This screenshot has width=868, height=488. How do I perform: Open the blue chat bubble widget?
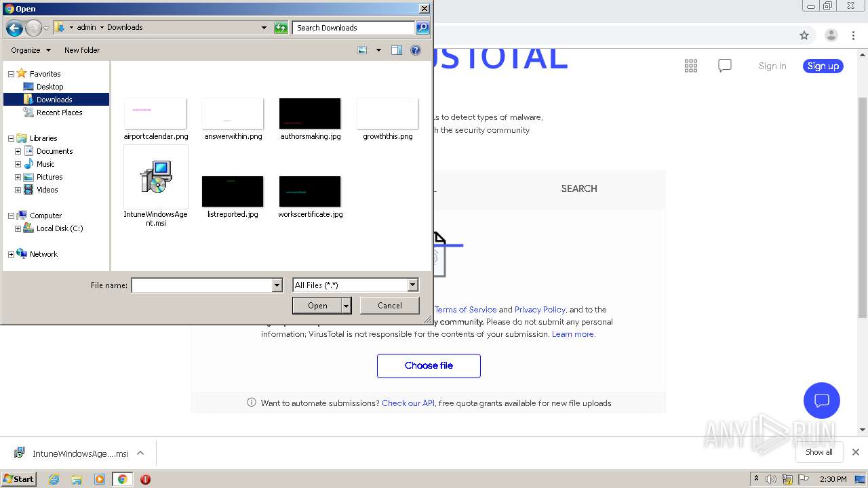tap(822, 400)
